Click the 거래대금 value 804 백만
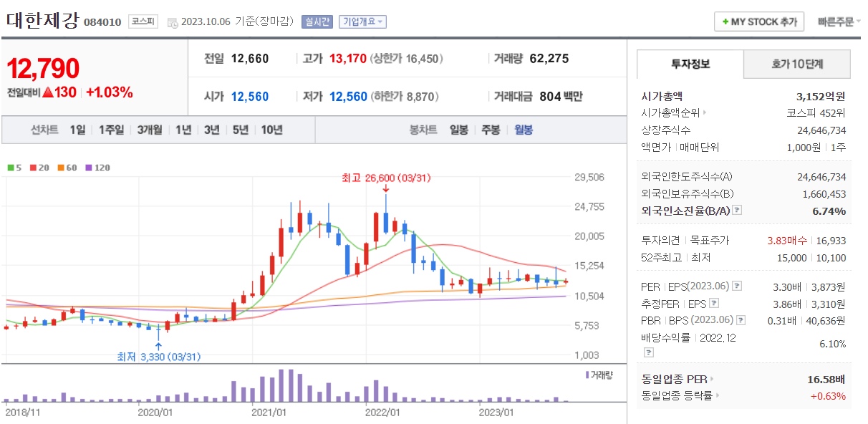 [x=561, y=96]
